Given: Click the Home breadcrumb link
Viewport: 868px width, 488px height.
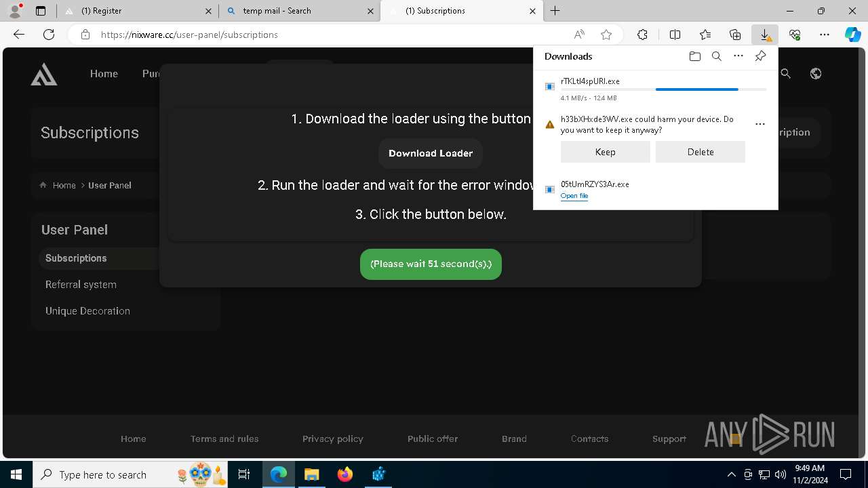Looking at the screenshot, I should [x=64, y=185].
